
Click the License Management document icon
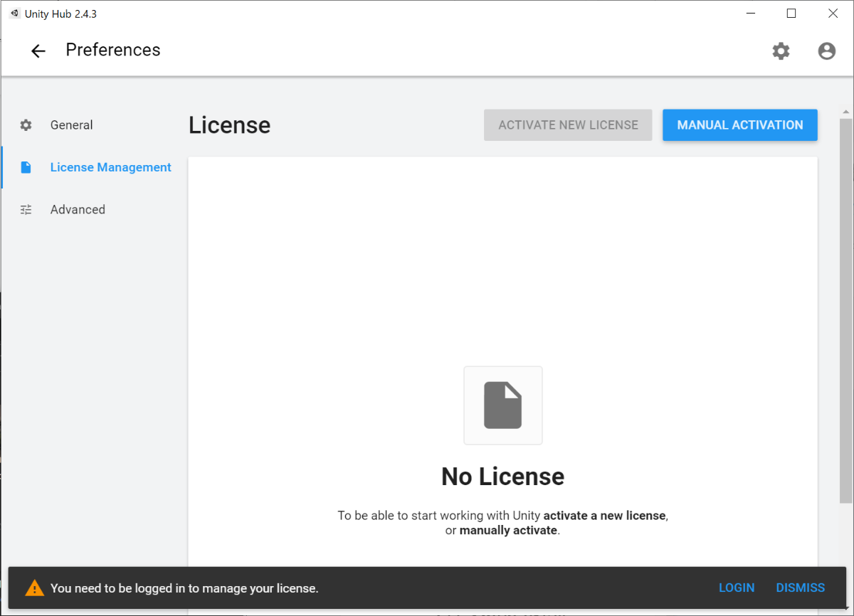pyautogui.click(x=26, y=167)
